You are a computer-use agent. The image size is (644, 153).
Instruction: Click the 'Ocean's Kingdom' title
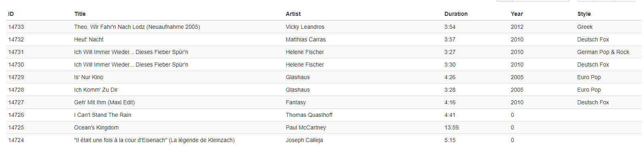point(96,127)
